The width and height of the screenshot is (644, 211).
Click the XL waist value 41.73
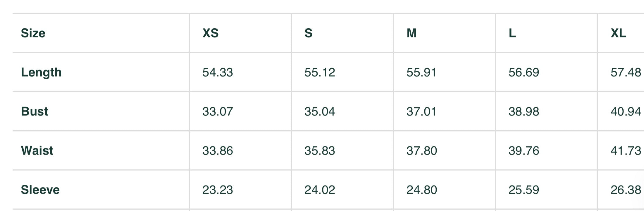pyautogui.click(x=626, y=151)
